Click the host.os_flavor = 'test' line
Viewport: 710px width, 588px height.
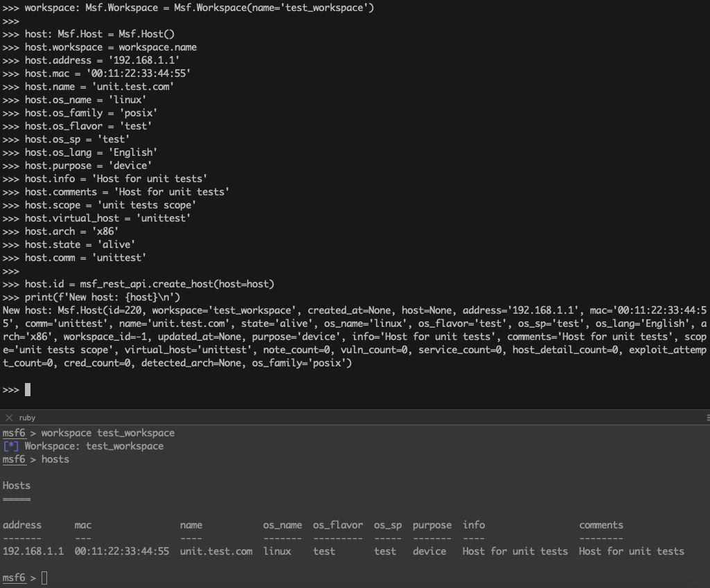[78, 126]
